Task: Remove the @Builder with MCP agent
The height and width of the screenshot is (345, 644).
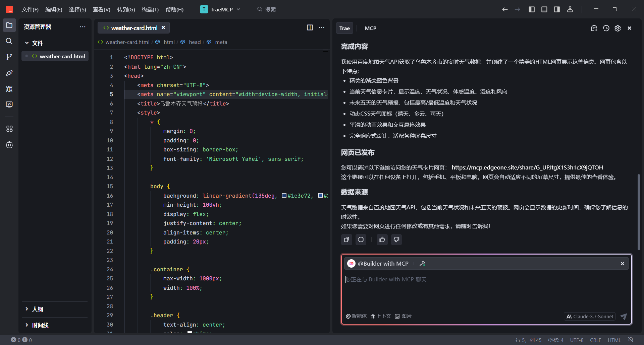Action: tap(623, 264)
